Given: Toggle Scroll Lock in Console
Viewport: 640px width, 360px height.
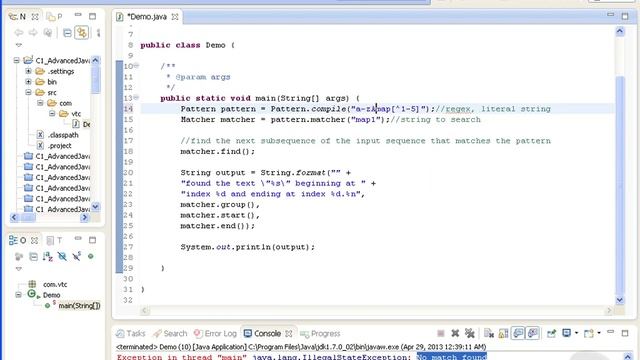Looking at the screenshot, I should click(x=504, y=333).
